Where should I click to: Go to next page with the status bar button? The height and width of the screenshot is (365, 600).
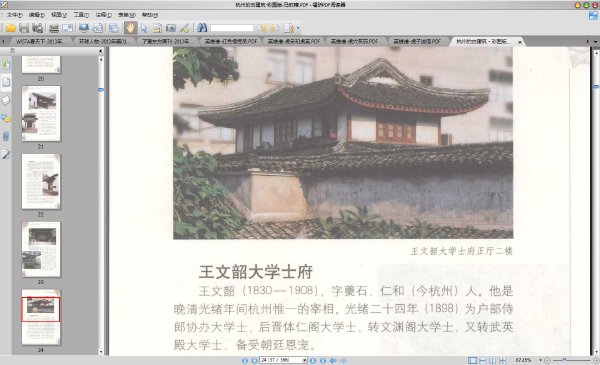click(x=313, y=360)
